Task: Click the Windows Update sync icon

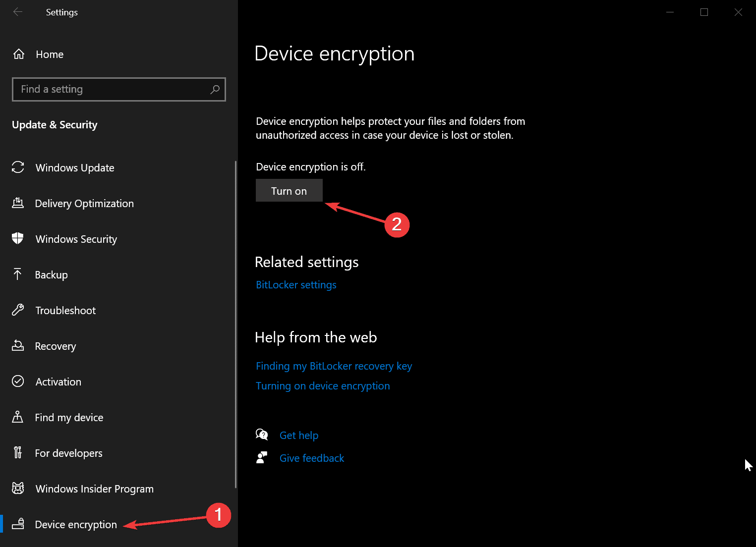Action: (x=18, y=167)
